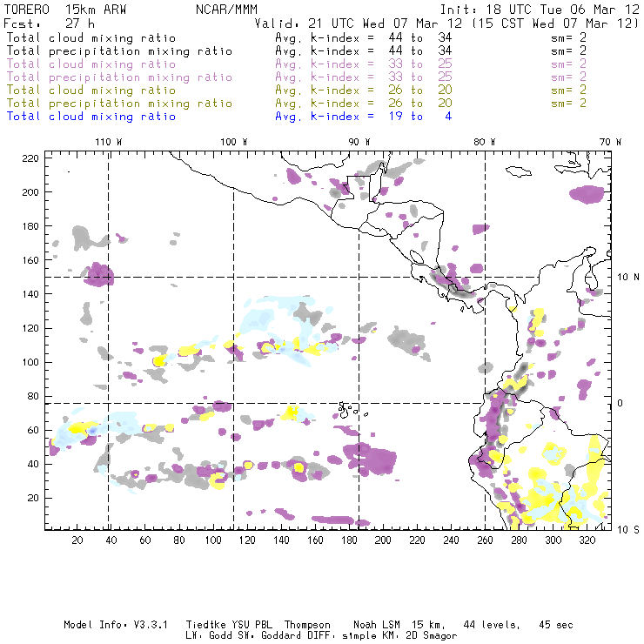Click the 'NCAR/MMM' header label

click(x=226, y=10)
